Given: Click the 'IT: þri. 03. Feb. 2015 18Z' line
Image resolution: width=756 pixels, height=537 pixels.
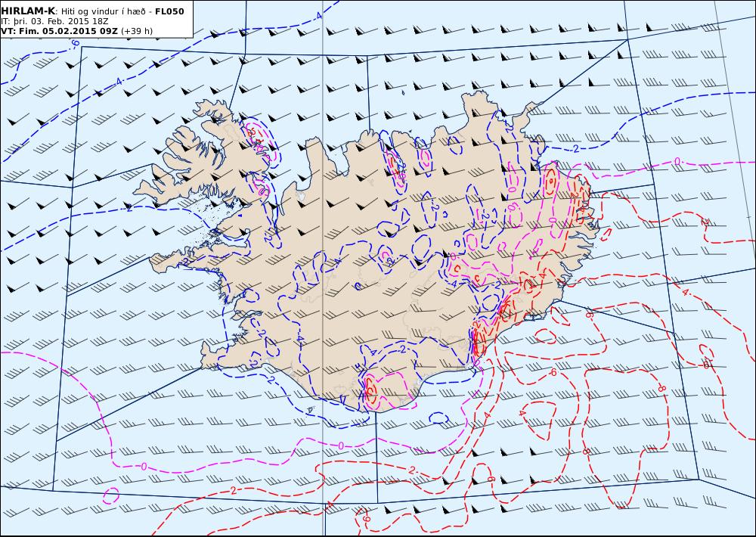Looking at the screenshot, I should (54, 22).
